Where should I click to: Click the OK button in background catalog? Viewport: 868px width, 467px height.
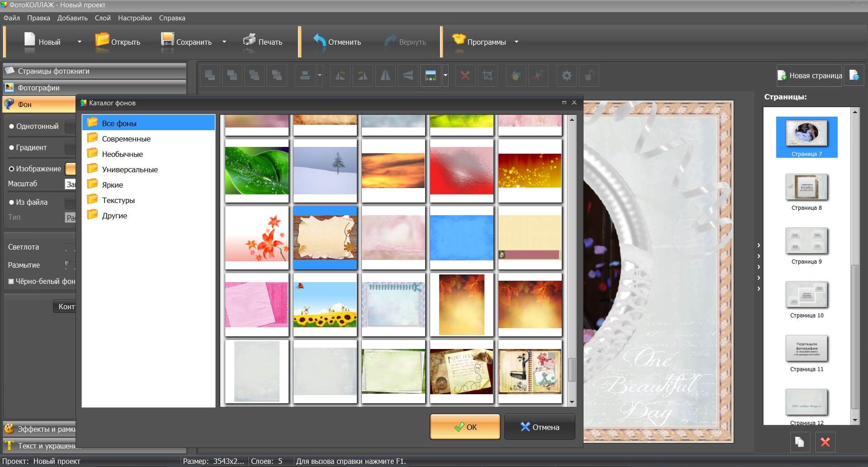pos(465,427)
